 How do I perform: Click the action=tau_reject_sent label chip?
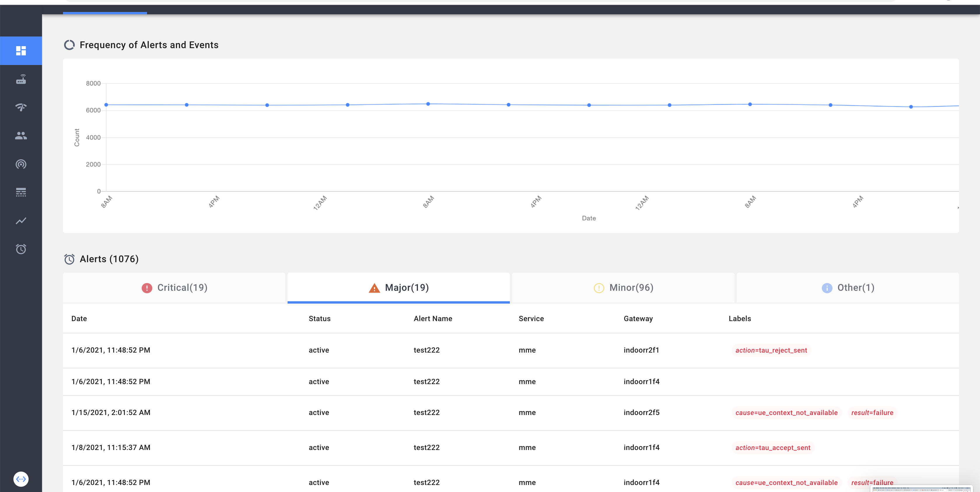point(771,350)
